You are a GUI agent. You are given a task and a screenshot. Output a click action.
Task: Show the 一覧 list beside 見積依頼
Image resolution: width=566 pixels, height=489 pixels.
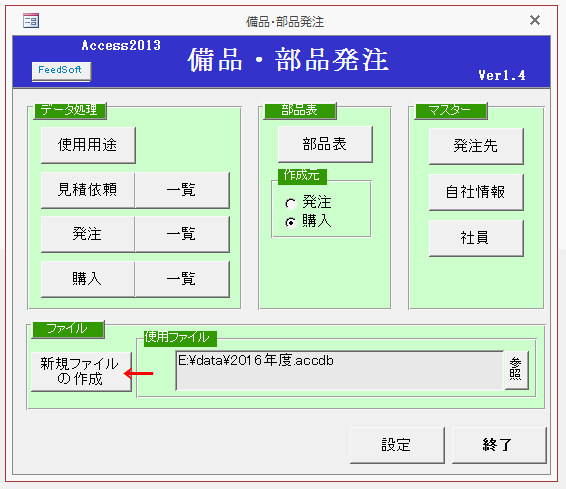182,190
